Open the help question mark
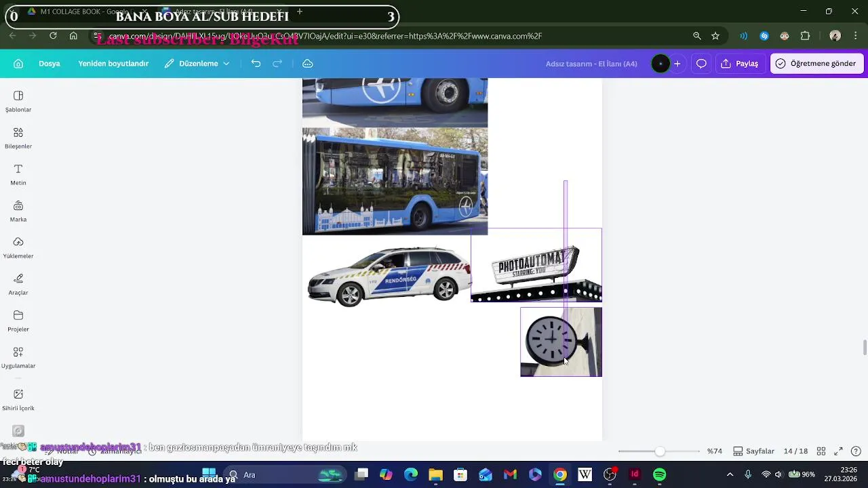Viewport: 868px width, 488px height. click(x=856, y=451)
